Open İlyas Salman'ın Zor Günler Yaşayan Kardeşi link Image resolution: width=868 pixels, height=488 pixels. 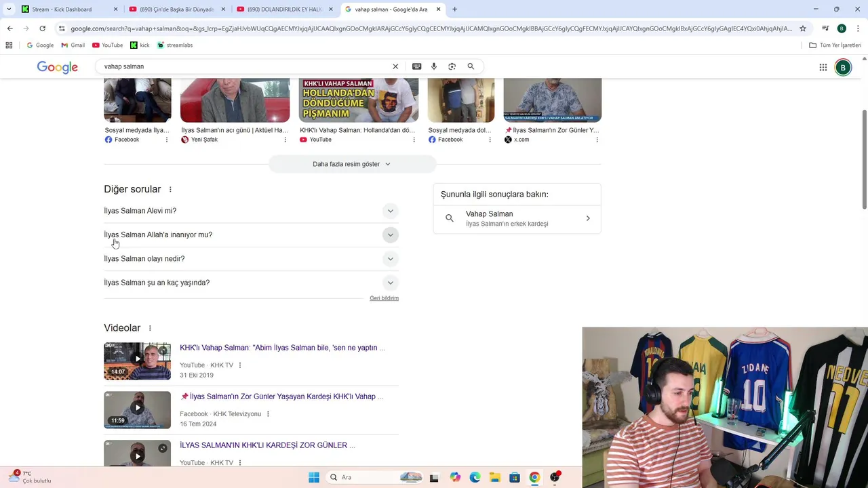pyautogui.click(x=281, y=396)
